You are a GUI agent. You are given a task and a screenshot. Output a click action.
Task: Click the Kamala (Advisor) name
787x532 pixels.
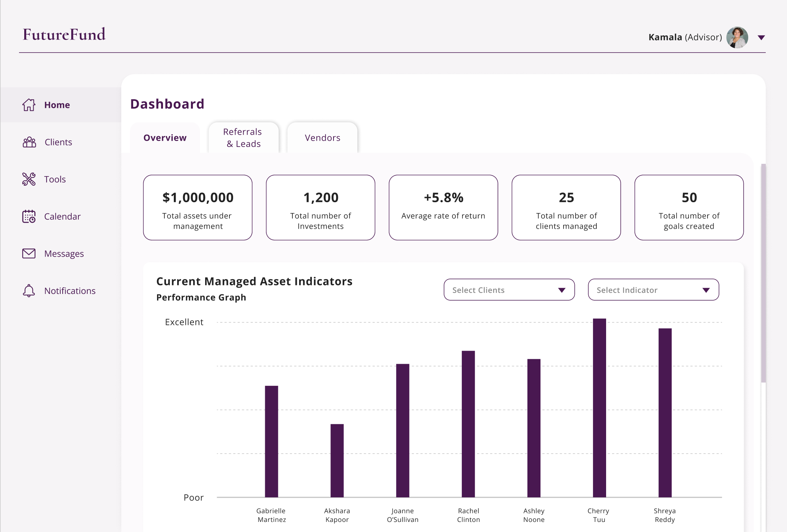pyautogui.click(x=685, y=37)
